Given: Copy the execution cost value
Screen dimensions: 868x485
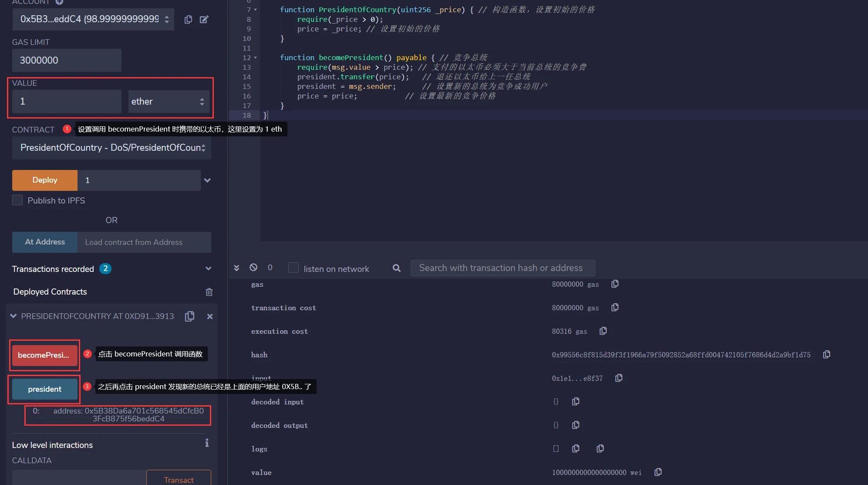Looking at the screenshot, I should point(603,331).
